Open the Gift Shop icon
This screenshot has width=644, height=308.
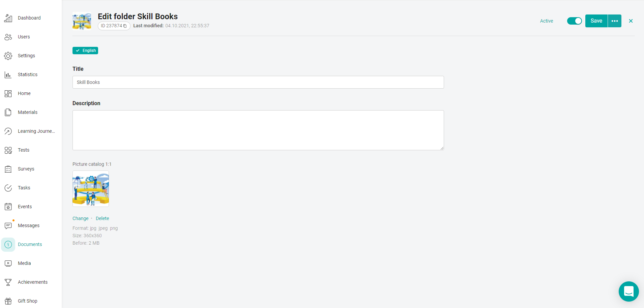[x=8, y=301]
